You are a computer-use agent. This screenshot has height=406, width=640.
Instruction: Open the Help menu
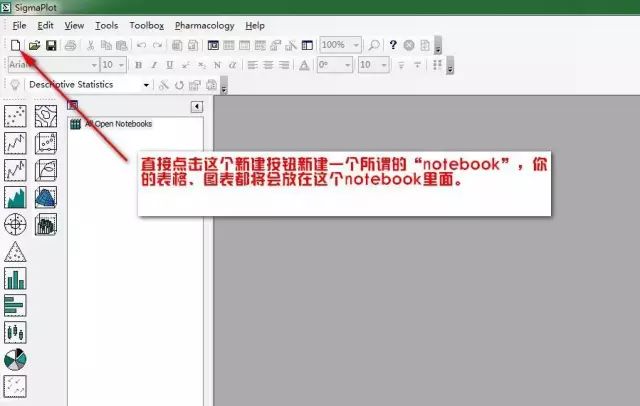pos(255,26)
